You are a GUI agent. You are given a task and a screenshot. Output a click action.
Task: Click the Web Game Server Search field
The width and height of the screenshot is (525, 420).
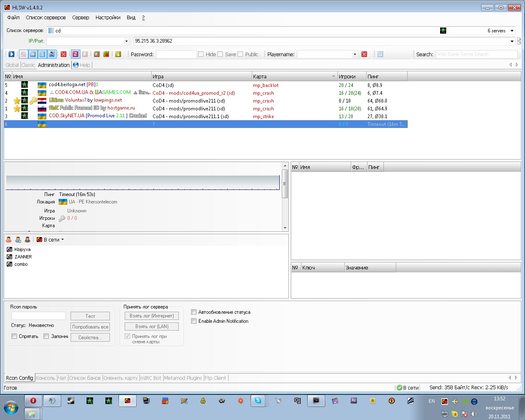(476, 54)
